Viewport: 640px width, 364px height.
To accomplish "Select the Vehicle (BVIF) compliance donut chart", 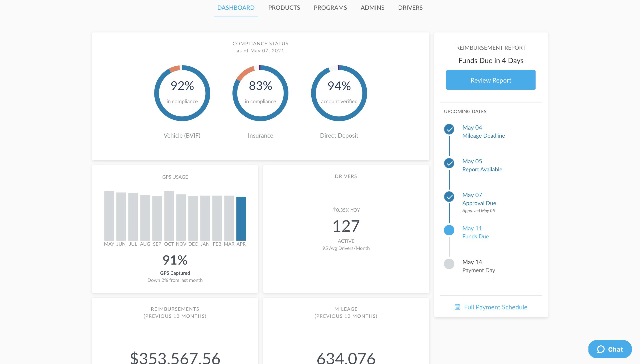I will tap(182, 93).
